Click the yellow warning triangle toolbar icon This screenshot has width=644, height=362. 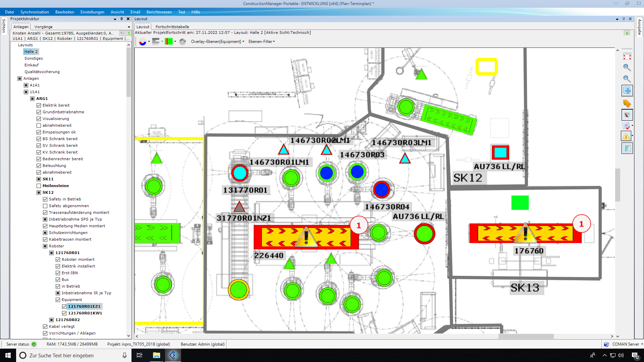pyautogui.click(x=626, y=136)
